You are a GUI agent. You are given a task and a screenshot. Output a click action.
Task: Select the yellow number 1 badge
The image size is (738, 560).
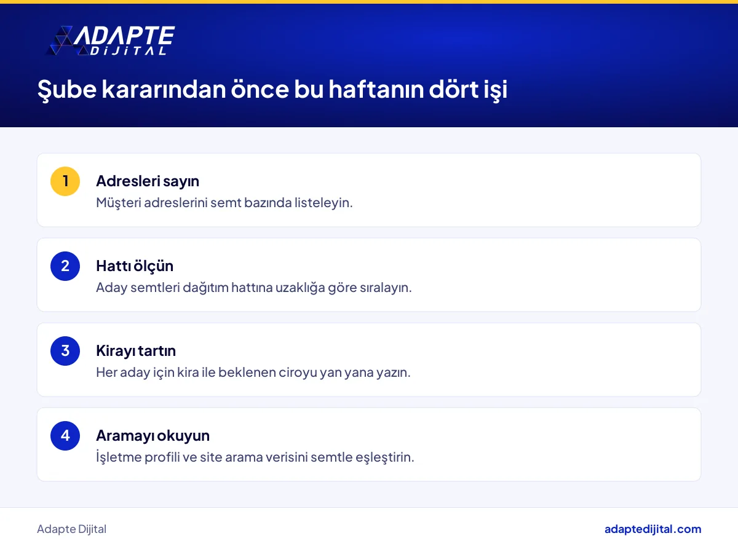tap(65, 181)
